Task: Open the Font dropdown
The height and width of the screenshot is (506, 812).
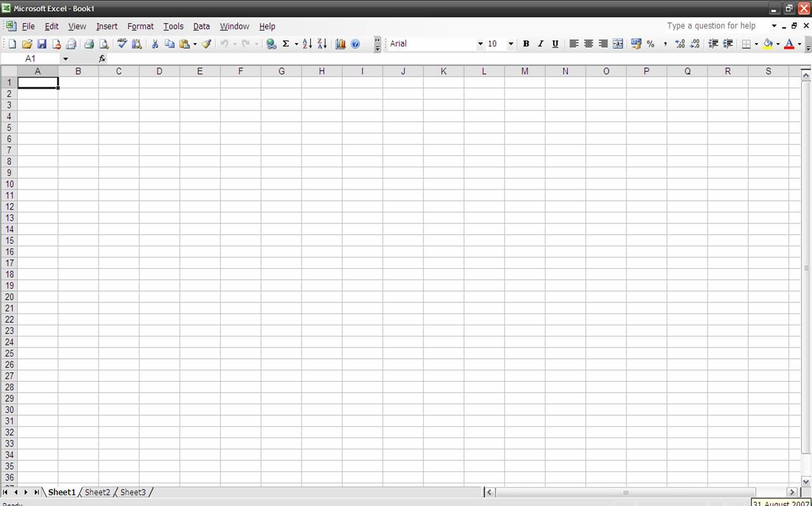Action: (x=480, y=44)
